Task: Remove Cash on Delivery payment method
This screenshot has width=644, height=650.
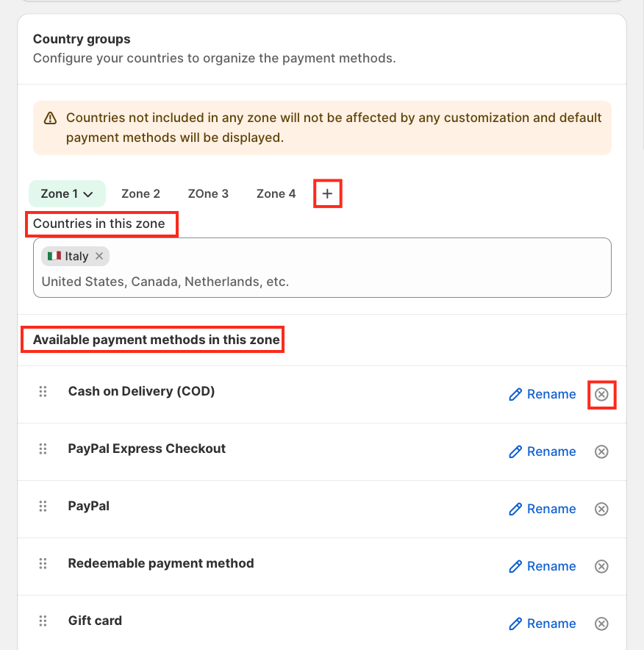Action: pos(601,395)
